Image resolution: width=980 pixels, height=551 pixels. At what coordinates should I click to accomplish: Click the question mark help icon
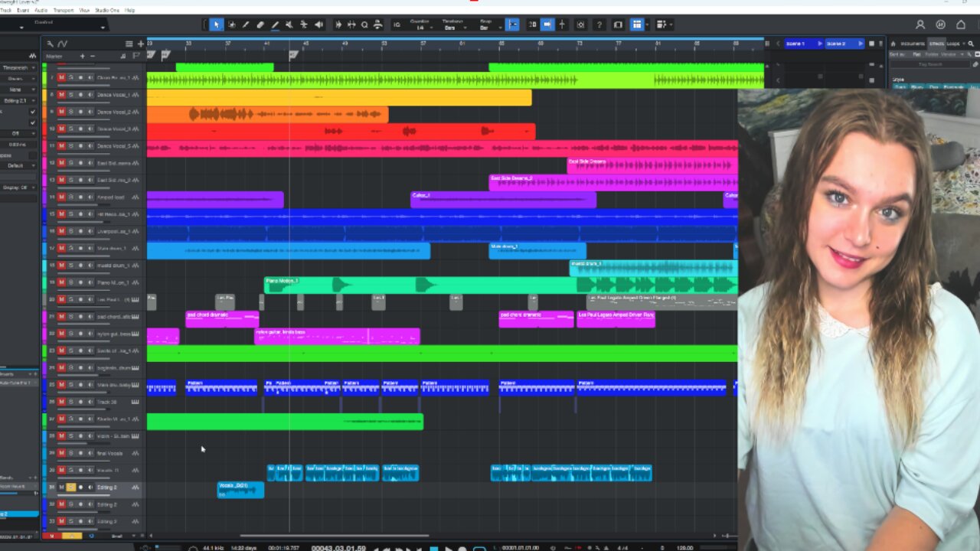point(599,24)
